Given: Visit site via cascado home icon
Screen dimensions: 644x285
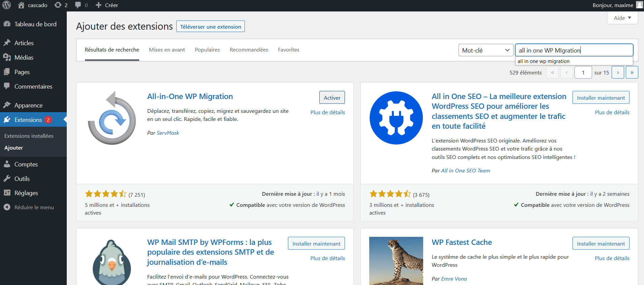Looking at the screenshot, I should point(21,5).
